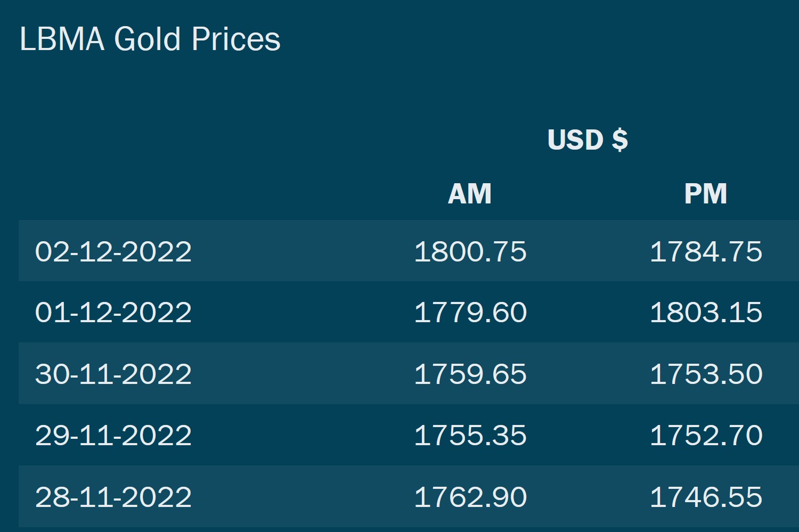This screenshot has width=799, height=532.
Task: Click PM price 1753.50
Action: coord(706,374)
